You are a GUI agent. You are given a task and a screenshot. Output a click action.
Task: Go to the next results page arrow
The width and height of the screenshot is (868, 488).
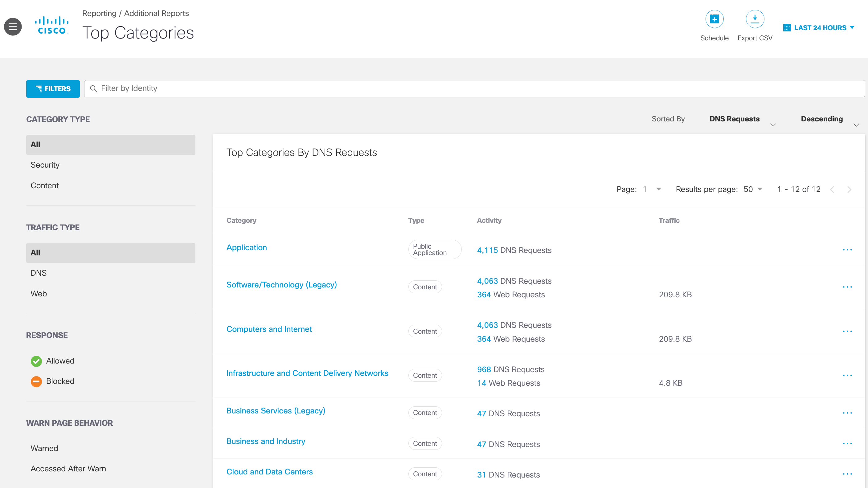coord(849,189)
